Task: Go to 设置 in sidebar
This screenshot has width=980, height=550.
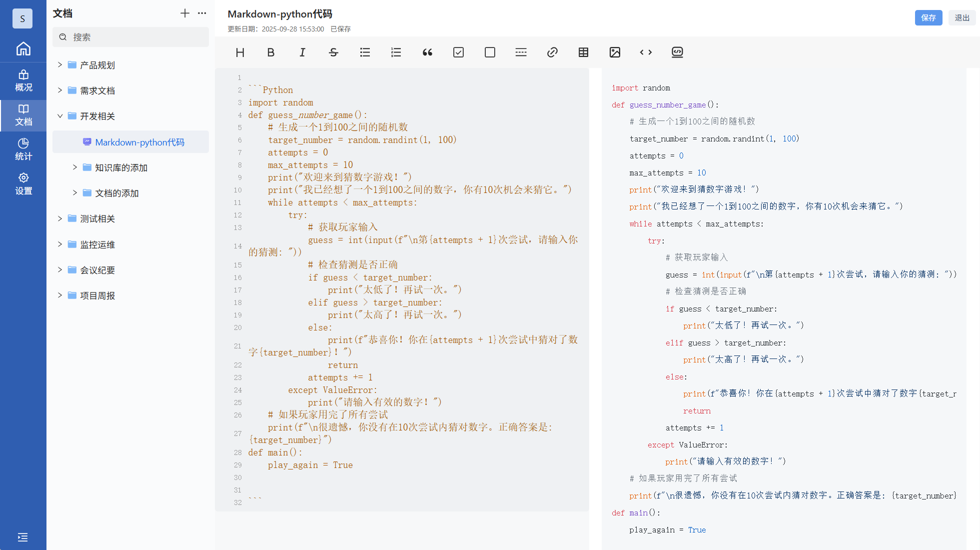Action: [x=23, y=183]
